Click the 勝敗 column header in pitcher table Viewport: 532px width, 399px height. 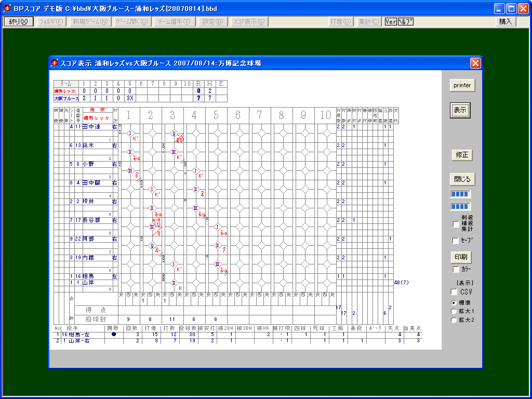[x=114, y=328]
